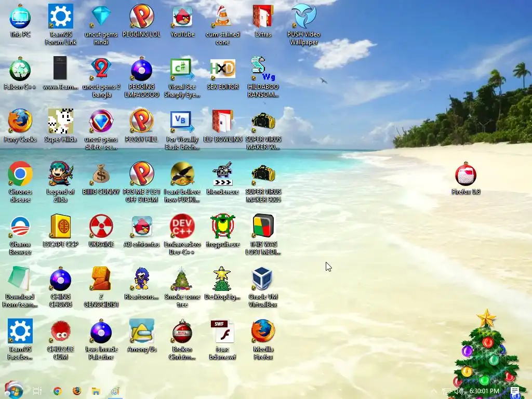Screen dimensions: 532x399
Task: Launch PUSH Video Wallpaper
Action: 303,24
